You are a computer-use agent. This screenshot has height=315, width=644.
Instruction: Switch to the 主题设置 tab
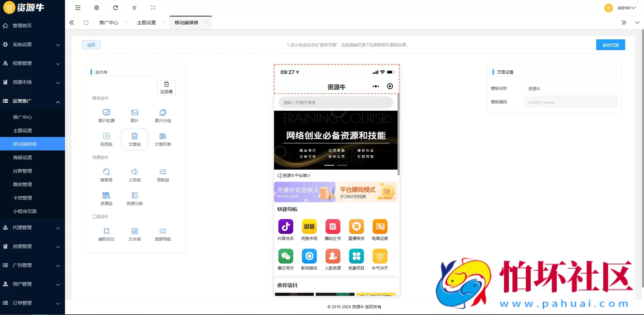[x=146, y=22]
